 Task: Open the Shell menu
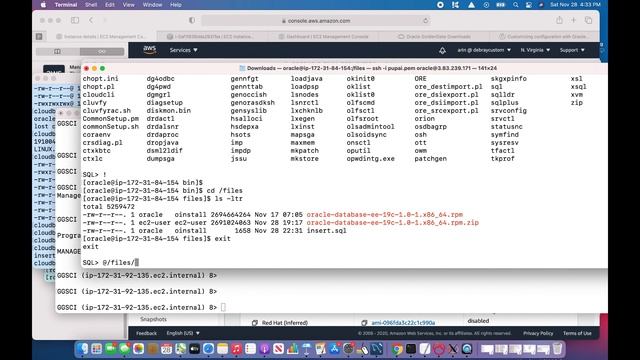(x=91, y=5)
